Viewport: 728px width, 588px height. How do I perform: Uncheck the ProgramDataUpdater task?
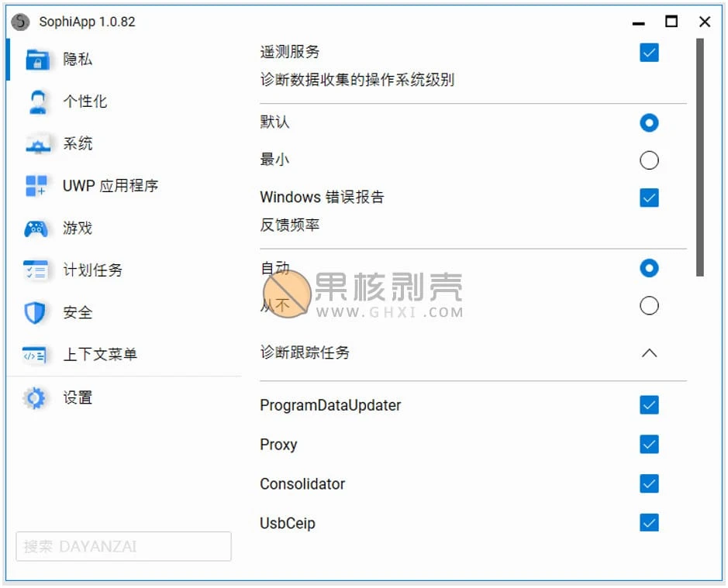648,405
